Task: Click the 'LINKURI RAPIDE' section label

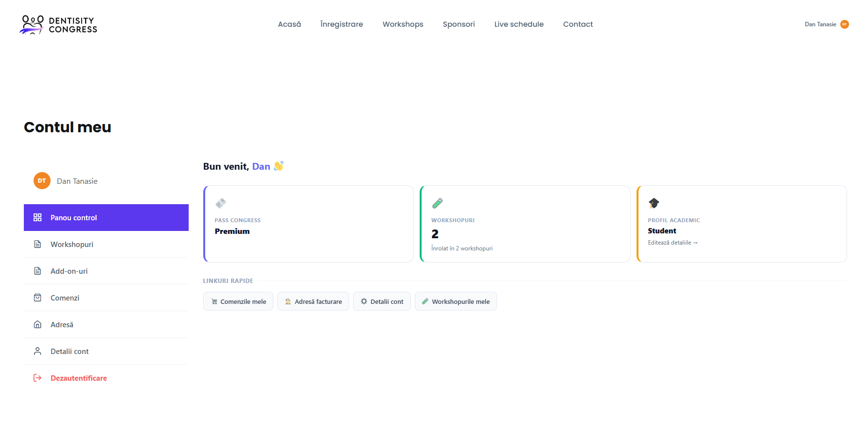Action: 228,281
